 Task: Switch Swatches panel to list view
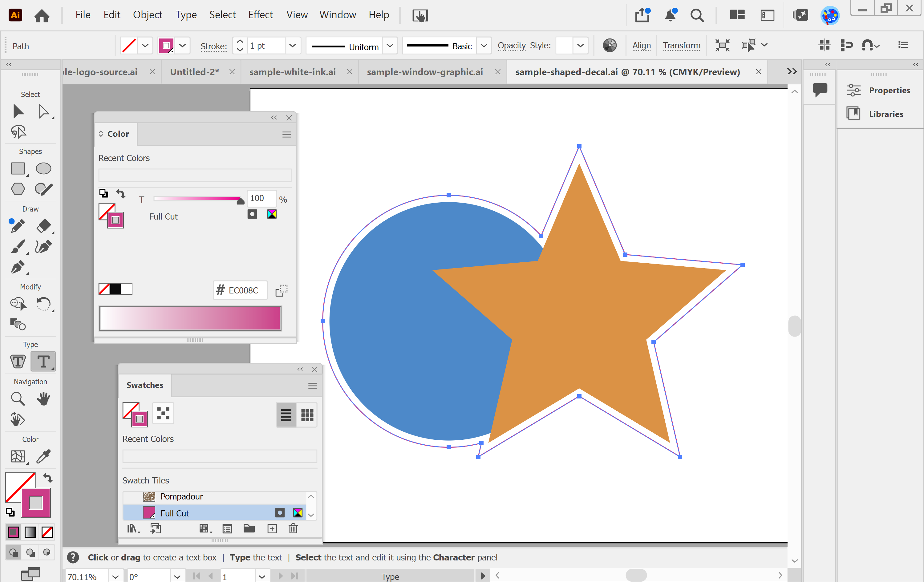(x=286, y=415)
